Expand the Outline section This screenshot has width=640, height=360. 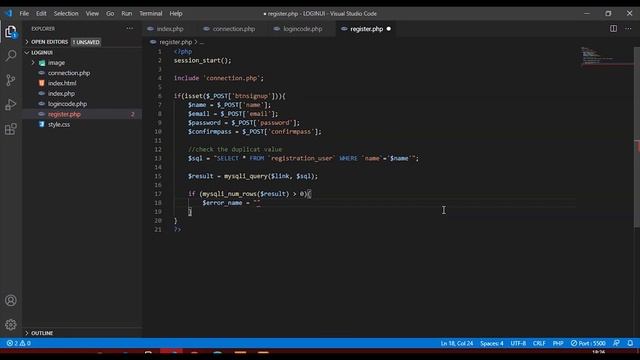click(x=42, y=333)
